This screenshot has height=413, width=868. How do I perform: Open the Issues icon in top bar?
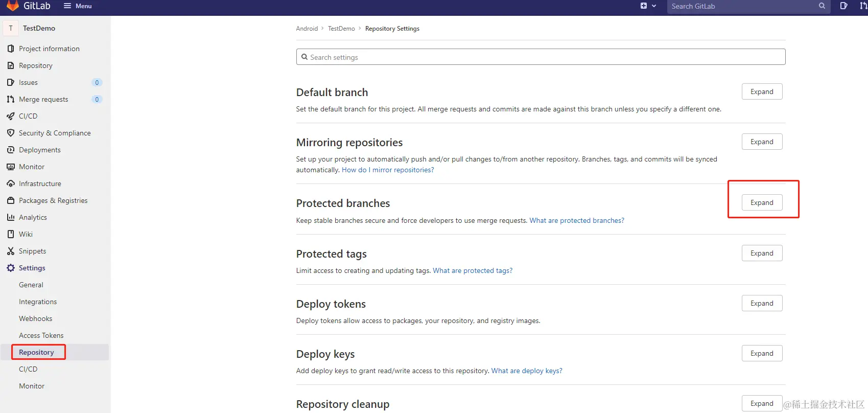(843, 6)
